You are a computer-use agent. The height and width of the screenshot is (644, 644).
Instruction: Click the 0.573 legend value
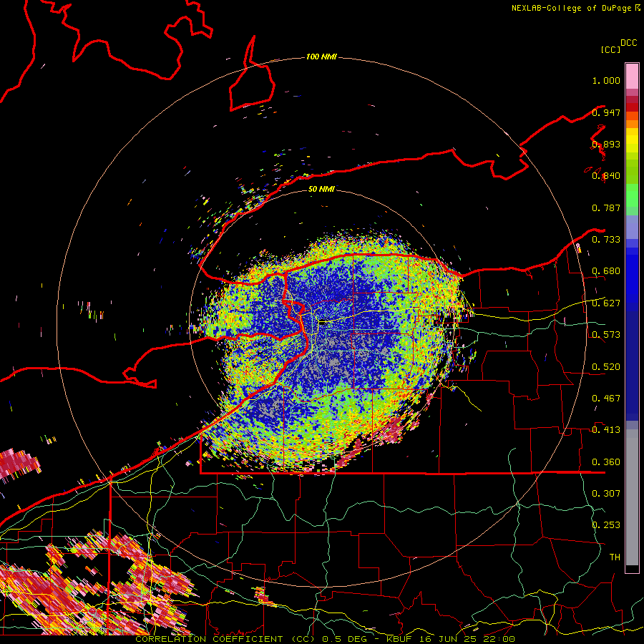(x=606, y=335)
